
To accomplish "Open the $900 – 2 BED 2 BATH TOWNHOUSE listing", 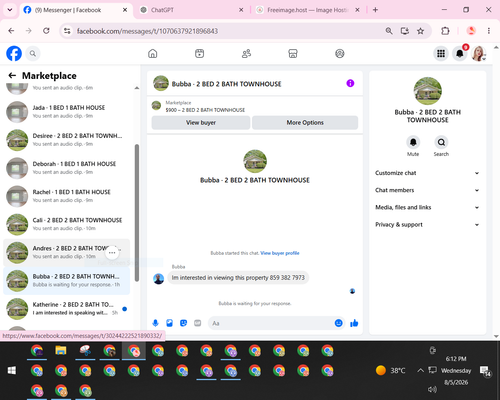I will tap(205, 110).
